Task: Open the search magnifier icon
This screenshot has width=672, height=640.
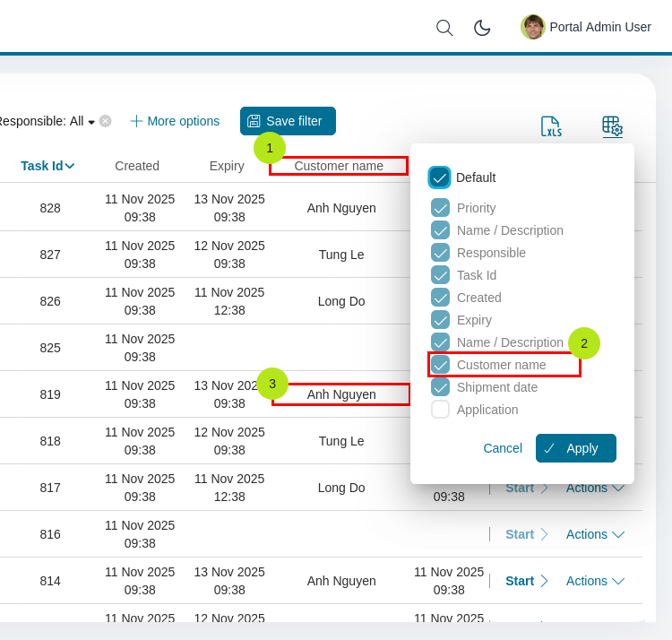Action: [444, 28]
